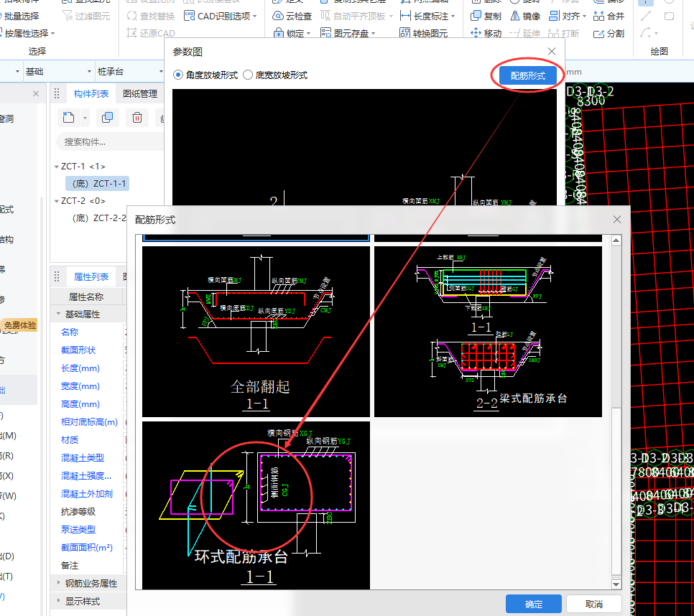This screenshot has height=616, width=694.
Task: Collapse the 基础属性 section
Action: (58, 314)
